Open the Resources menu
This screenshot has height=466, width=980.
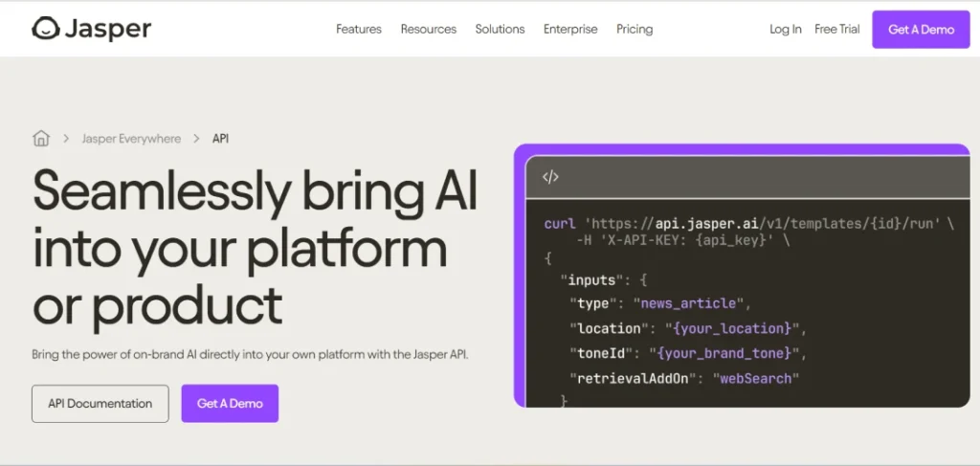click(x=429, y=30)
